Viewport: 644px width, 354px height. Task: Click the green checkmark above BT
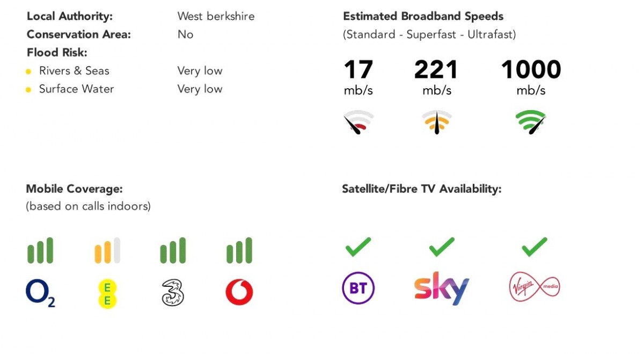pyautogui.click(x=358, y=247)
